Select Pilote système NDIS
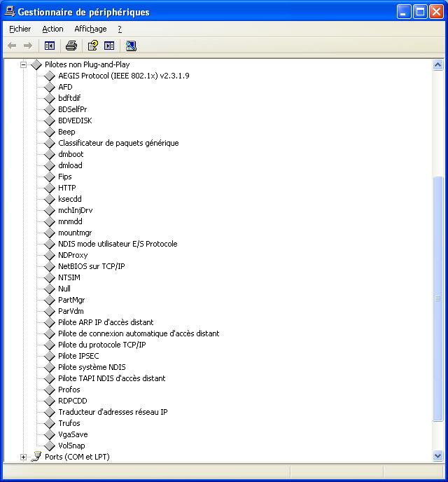448x482 pixels. click(x=92, y=367)
